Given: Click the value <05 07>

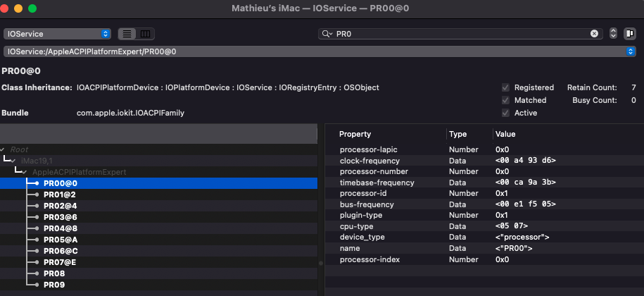Looking at the screenshot, I should [512, 226].
